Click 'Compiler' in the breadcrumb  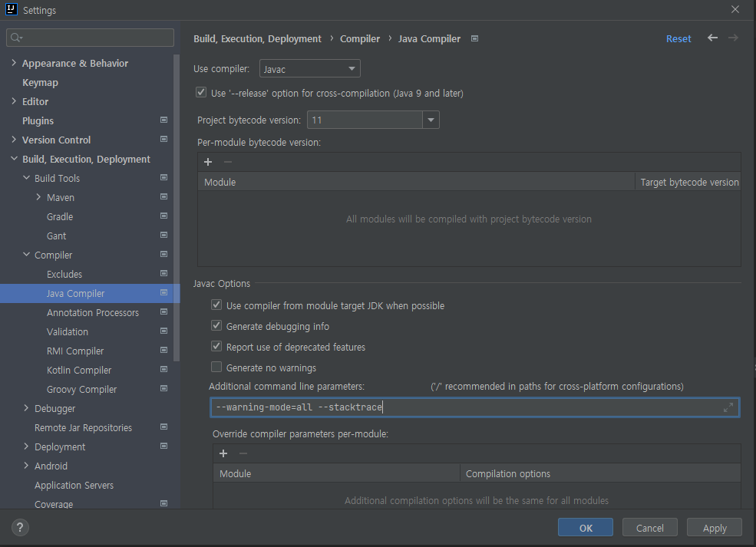point(360,38)
